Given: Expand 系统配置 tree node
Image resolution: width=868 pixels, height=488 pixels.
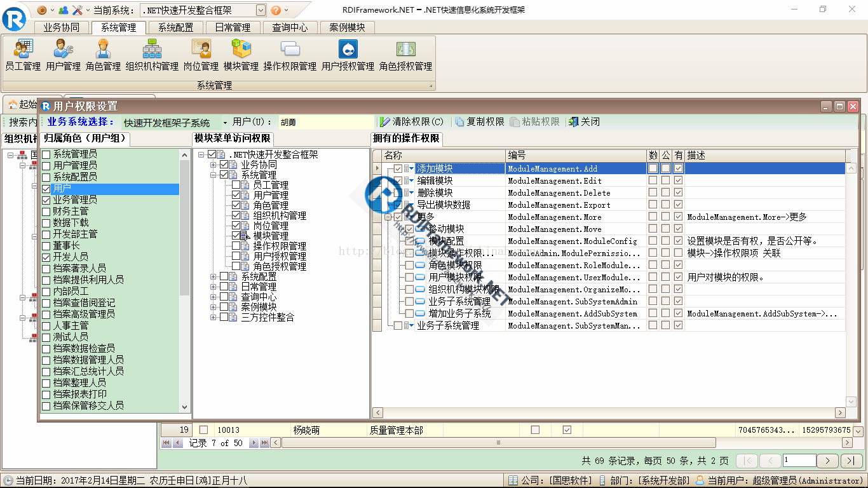Looking at the screenshot, I should pyautogui.click(x=213, y=276).
